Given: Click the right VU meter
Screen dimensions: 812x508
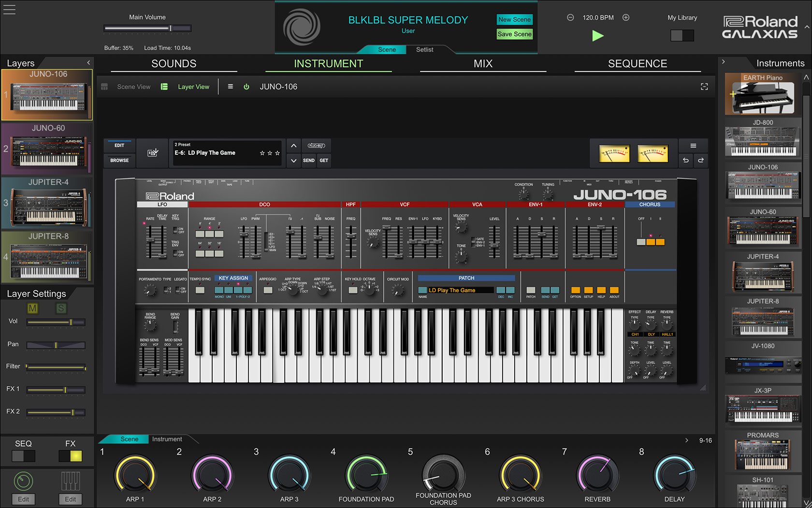Looking at the screenshot, I should point(653,153).
